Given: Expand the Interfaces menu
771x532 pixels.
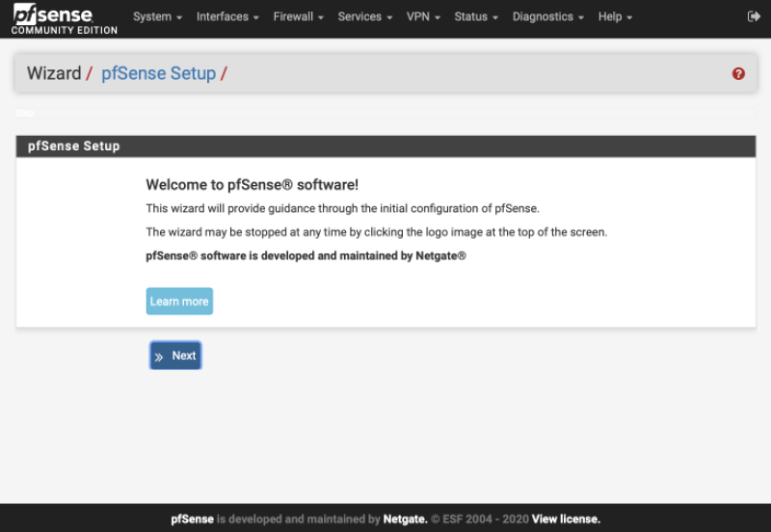Looking at the screenshot, I should tap(227, 16).
